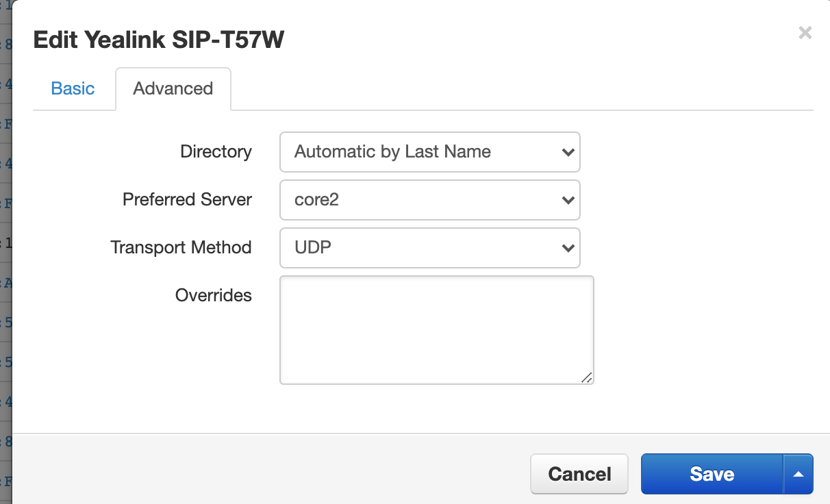Click the Edit Yealink SIP-T57W dialog title

tap(158, 40)
